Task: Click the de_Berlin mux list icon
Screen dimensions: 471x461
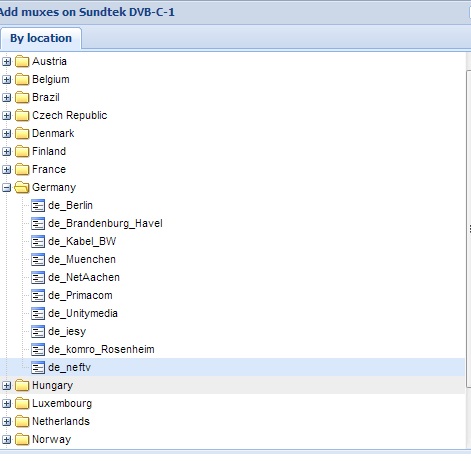Action: click(38, 205)
